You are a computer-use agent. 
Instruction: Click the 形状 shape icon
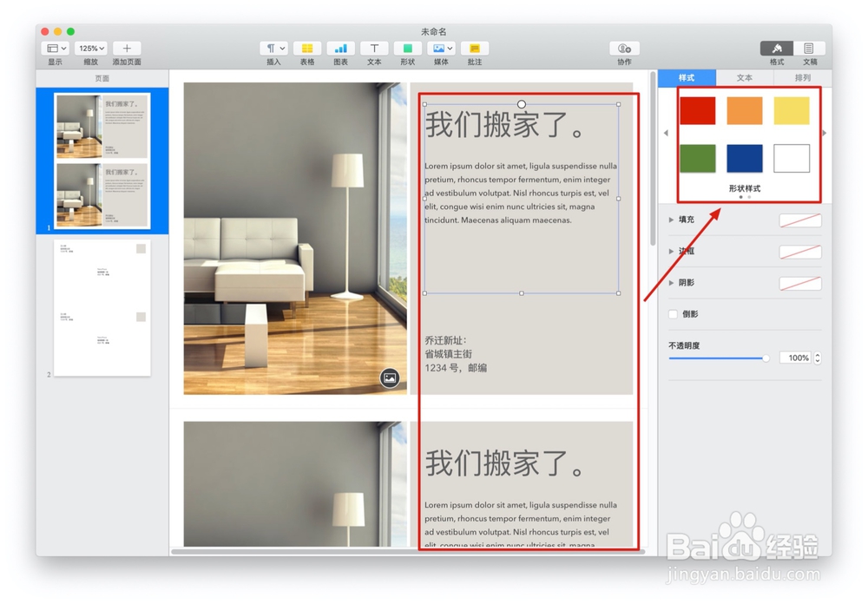(408, 49)
